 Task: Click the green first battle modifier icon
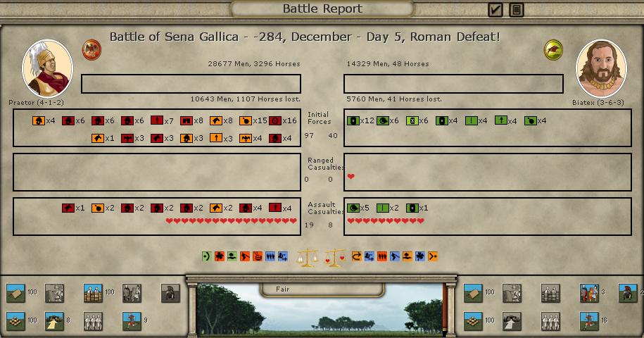[x=206, y=256]
